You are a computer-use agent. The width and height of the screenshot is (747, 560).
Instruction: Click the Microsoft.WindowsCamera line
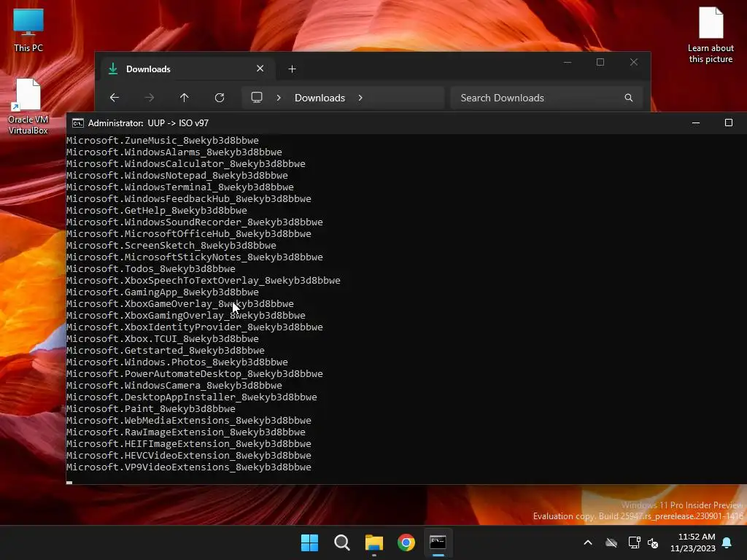point(174,385)
